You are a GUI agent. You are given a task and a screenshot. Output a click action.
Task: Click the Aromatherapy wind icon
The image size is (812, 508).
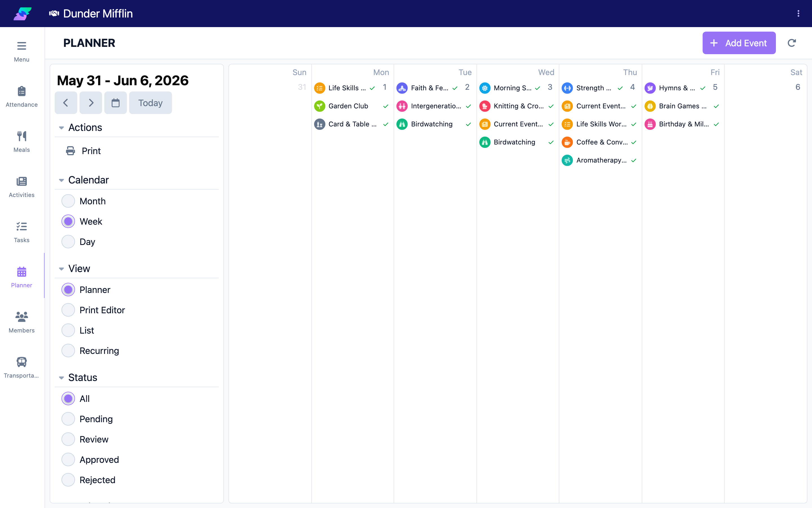point(567,161)
